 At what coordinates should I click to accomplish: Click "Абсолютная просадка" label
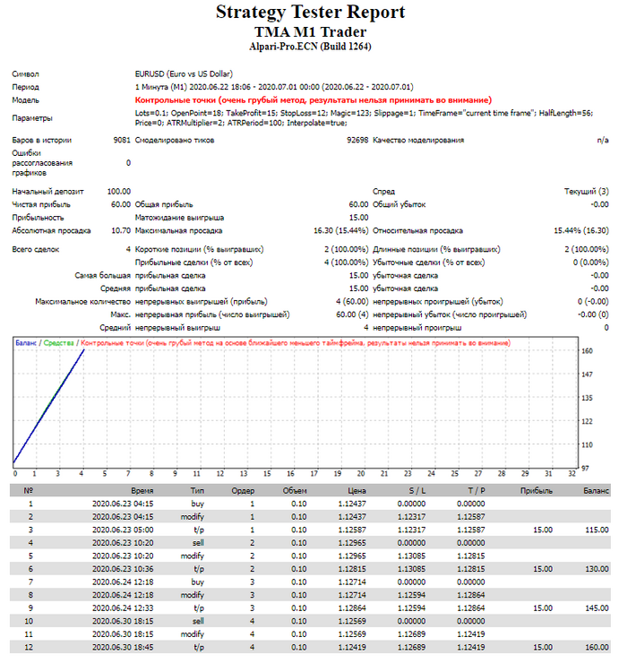pos(51,230)
